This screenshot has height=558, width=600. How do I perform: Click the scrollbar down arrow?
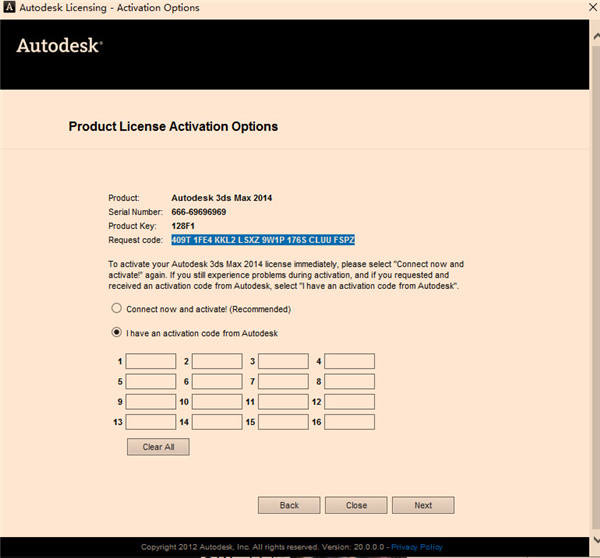click(x=596, y=540)
